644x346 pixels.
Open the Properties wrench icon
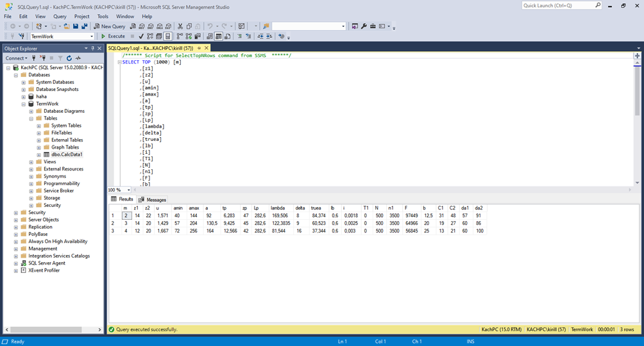click(364, 26)
